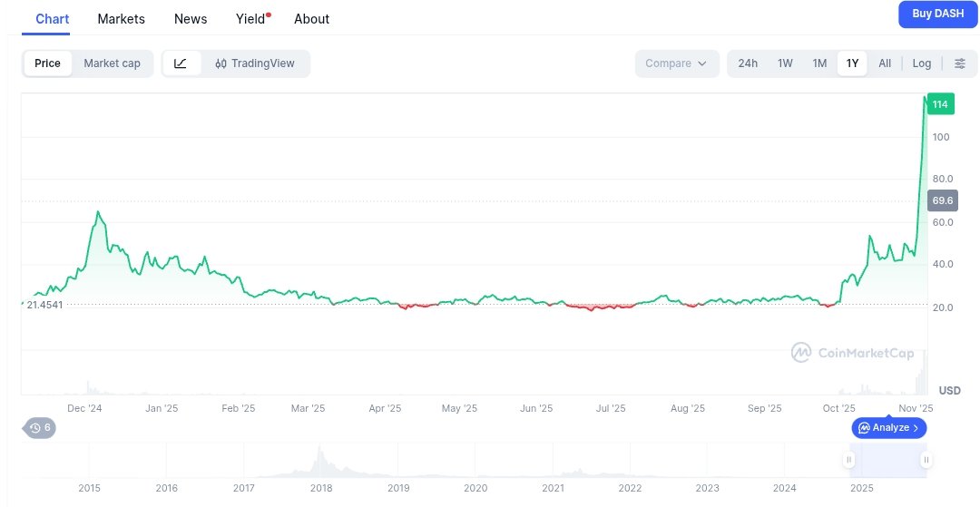Click the Buy DASH button
Image resolution: width=980 pixels, height=507 pixels.
click(x=937, y=14)
